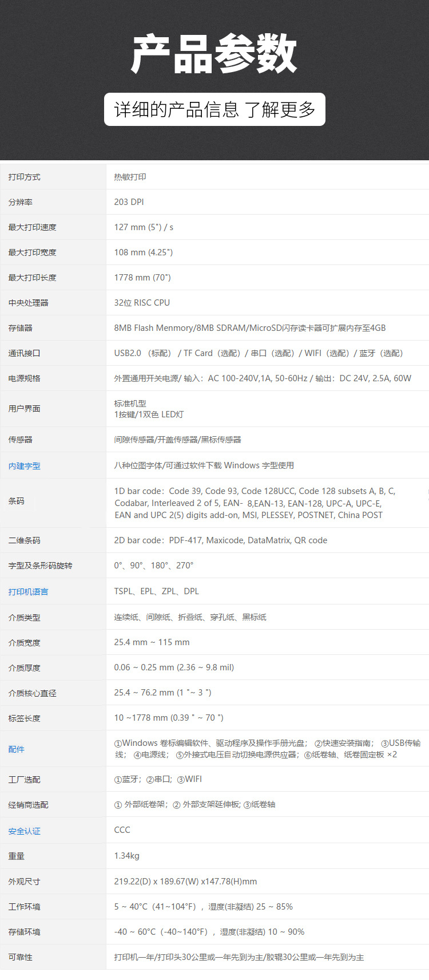
Task: Click the CCC certification value
Action: click(122, 830)
